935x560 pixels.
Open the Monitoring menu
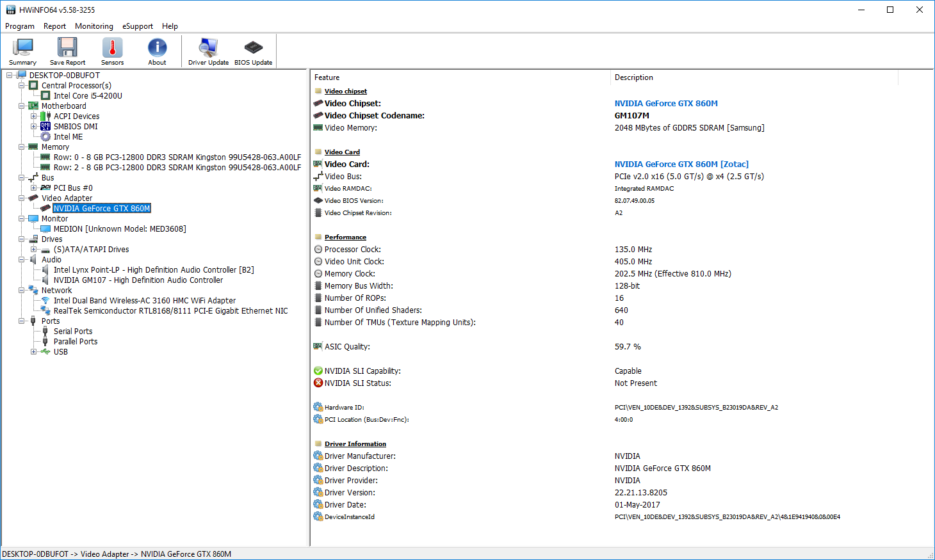pos(94,26)
